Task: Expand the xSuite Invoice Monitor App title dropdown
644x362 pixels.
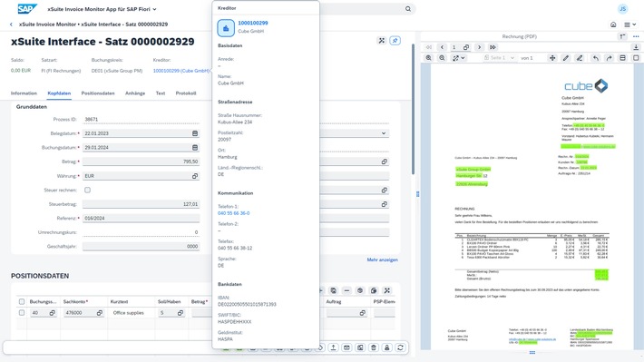Action: coord(154,9)
